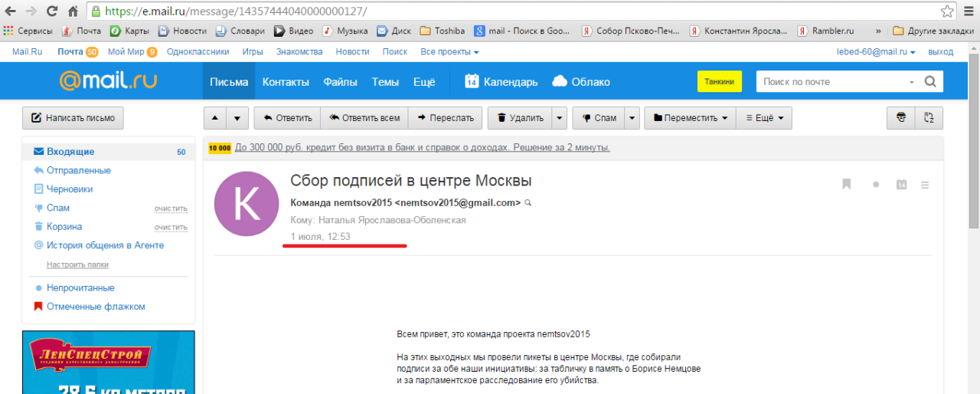Click очистить next to Спам

[171, 208]
